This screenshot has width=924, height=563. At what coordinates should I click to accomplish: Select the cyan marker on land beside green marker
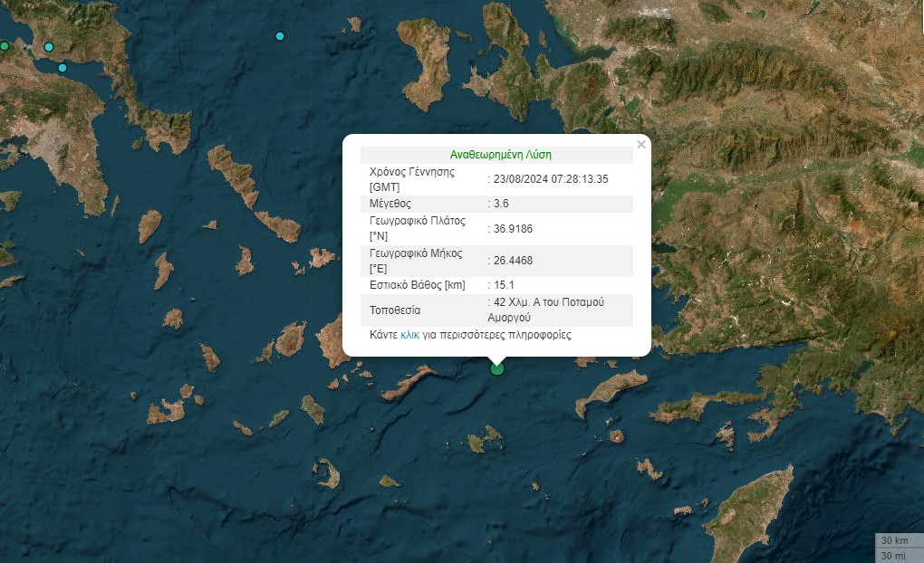click(x=49, y=47)
